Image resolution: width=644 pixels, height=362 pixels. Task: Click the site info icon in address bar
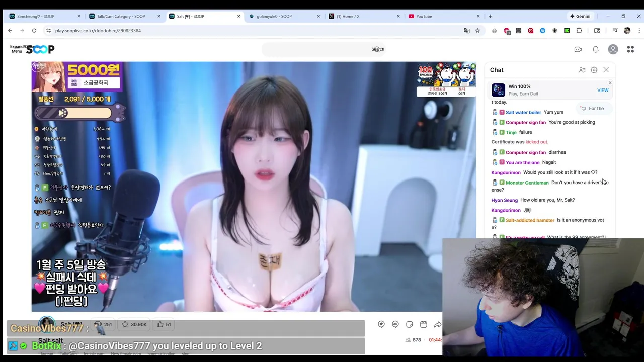click(x=48, y=31)
